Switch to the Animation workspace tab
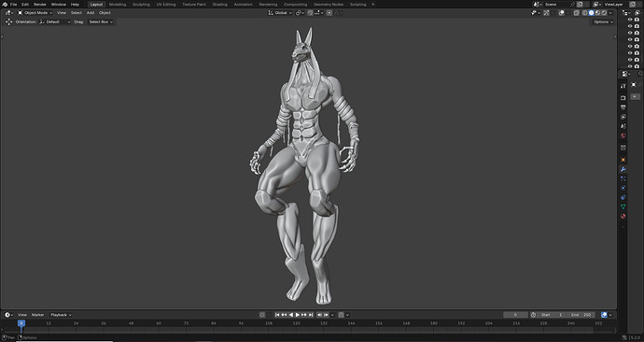Image resolution: width=644 pixels, height=342 pixels. 244,4
